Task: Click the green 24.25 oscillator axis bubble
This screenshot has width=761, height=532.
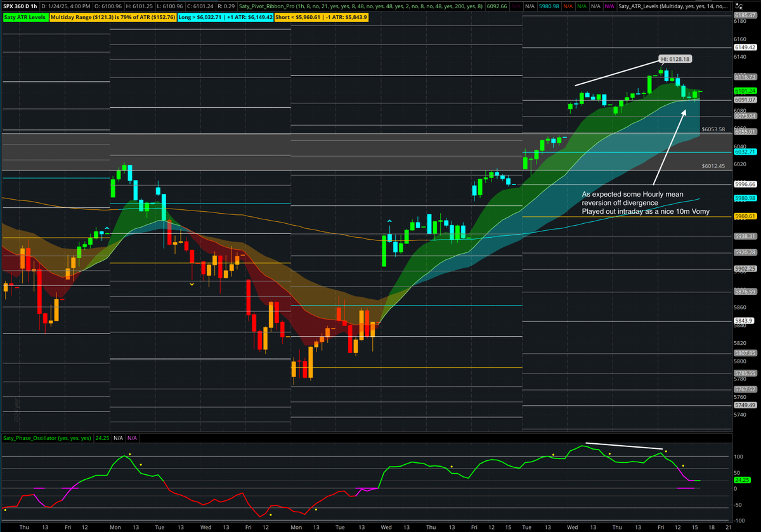Action: [x=742, y=481]
